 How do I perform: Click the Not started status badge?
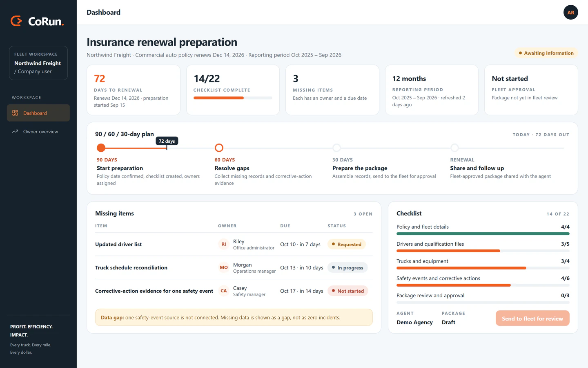pyautogui.click(x=348, y=291)
